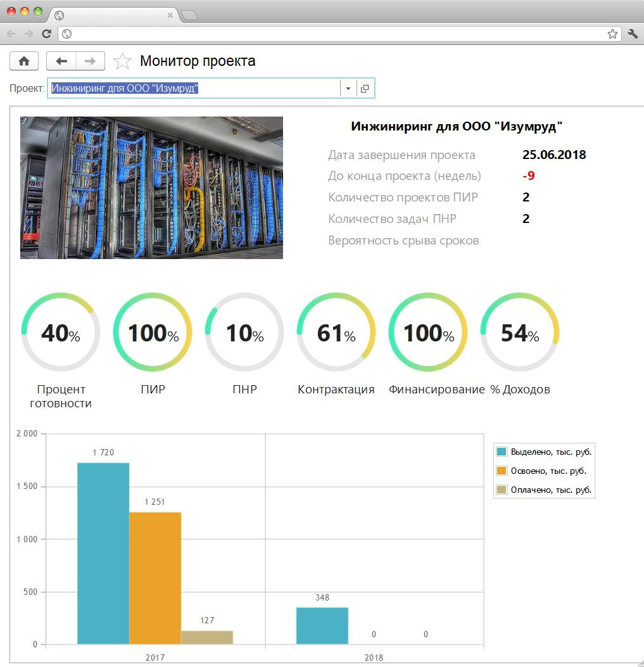644x667 pixels.
Task: Close the current browser tab
Action: (170, 15)
